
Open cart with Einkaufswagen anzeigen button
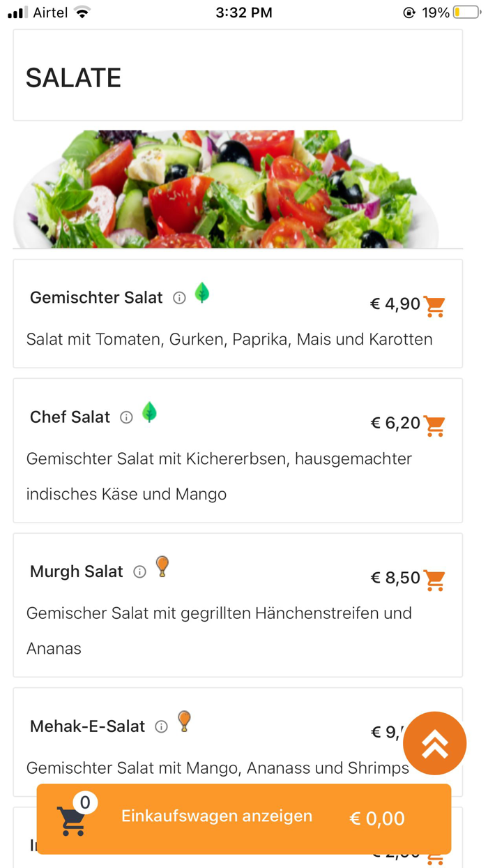(216, 816)
